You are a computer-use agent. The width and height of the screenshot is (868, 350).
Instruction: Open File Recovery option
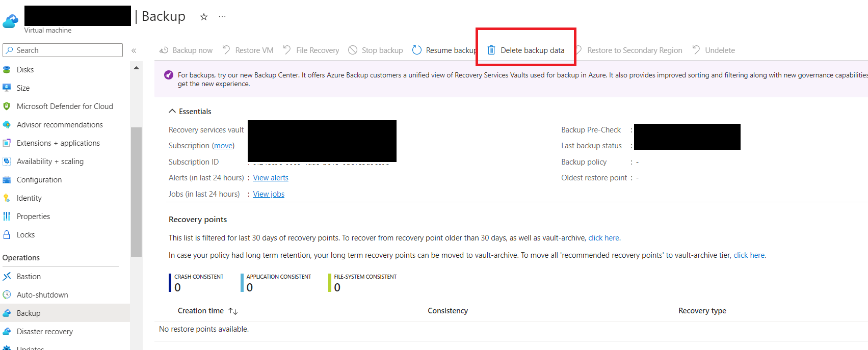pos(311,50)
